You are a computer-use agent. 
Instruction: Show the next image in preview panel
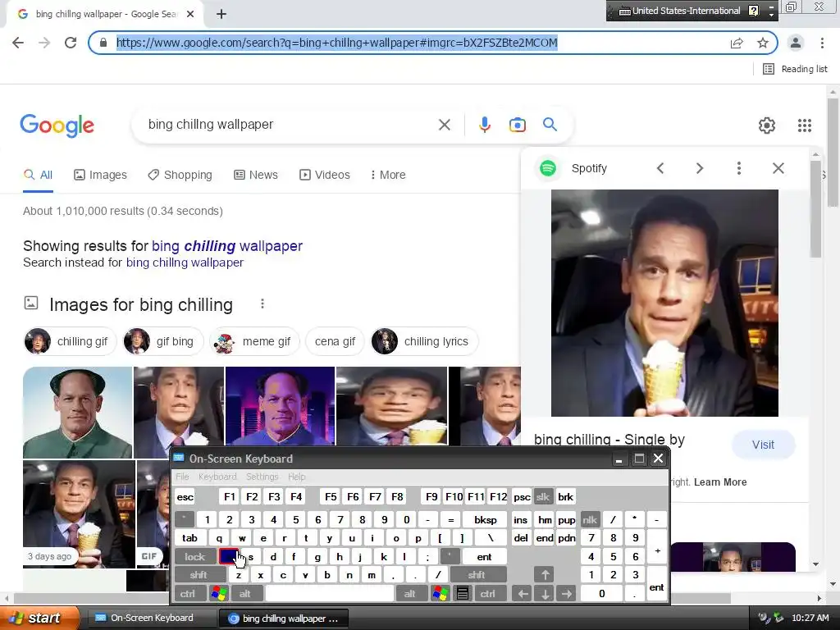point(700,168)
